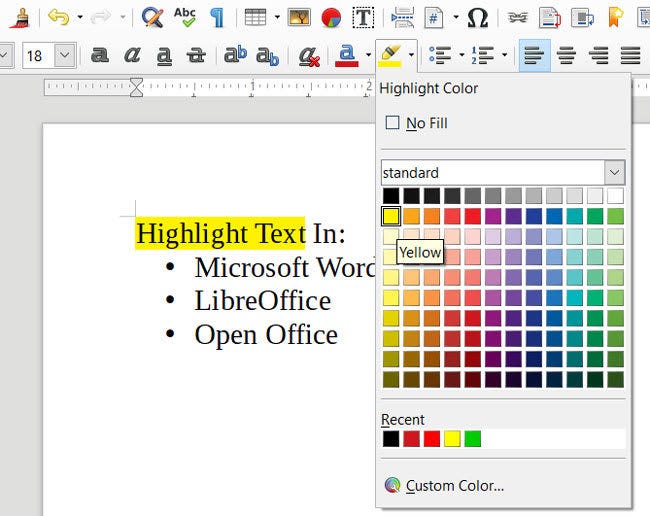Pick the white swatch in palette

(615, 196)
